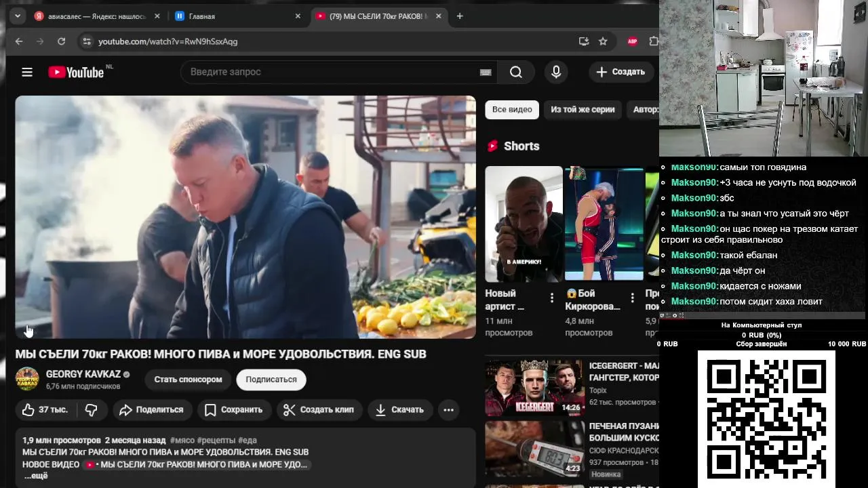The height and width of the screenshot is (488, 868).
Task: Open more actions three-dot menu under video
Action: point(448,409)
